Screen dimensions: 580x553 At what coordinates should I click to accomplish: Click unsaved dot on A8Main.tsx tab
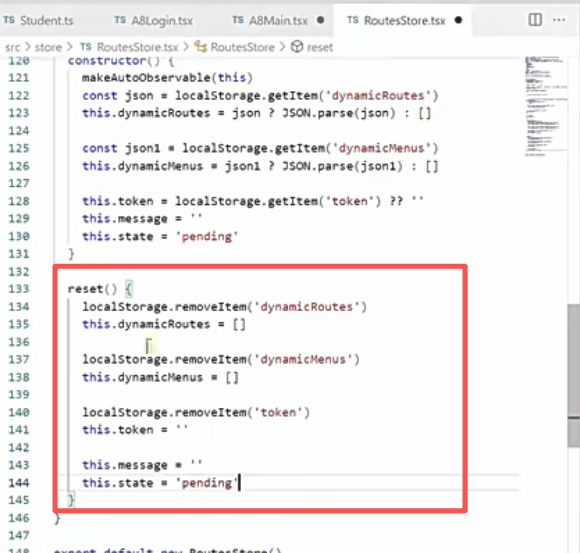tap(321, 20)
